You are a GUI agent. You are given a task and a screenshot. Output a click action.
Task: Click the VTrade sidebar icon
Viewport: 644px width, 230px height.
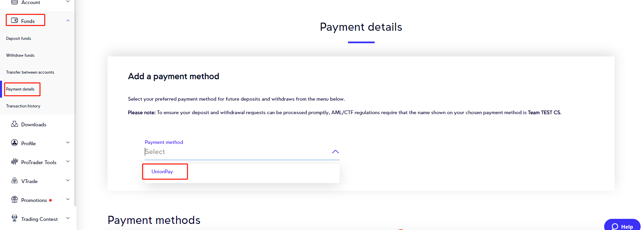pos(15,181)
